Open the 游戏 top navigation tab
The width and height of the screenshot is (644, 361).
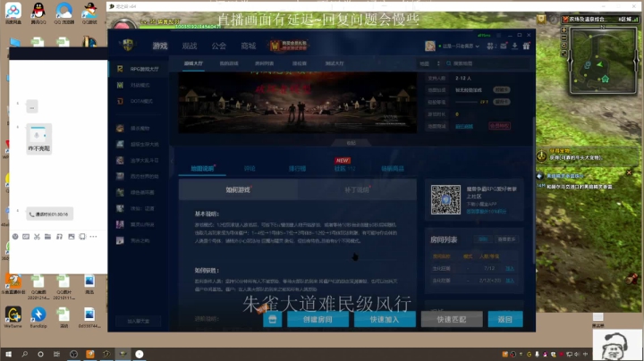click(160, 46)
